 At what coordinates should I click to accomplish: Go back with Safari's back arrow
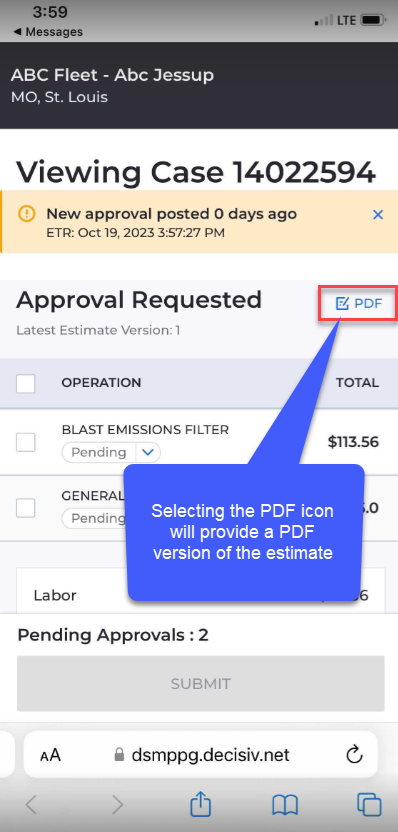pyautogui.click(x=31, y=805)
